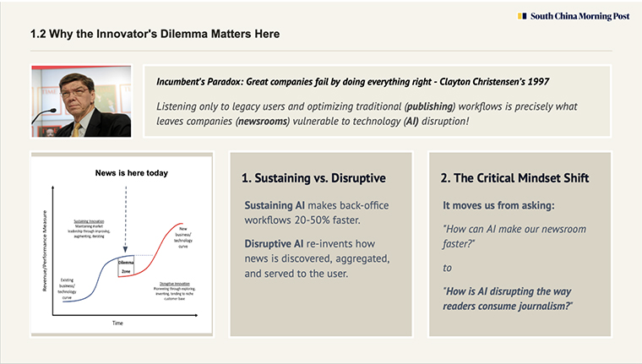Click the Disruptive AI paragraph text
Image resolution: width=642 pixels, height=364 pixels.
click(x=318, y=258)
